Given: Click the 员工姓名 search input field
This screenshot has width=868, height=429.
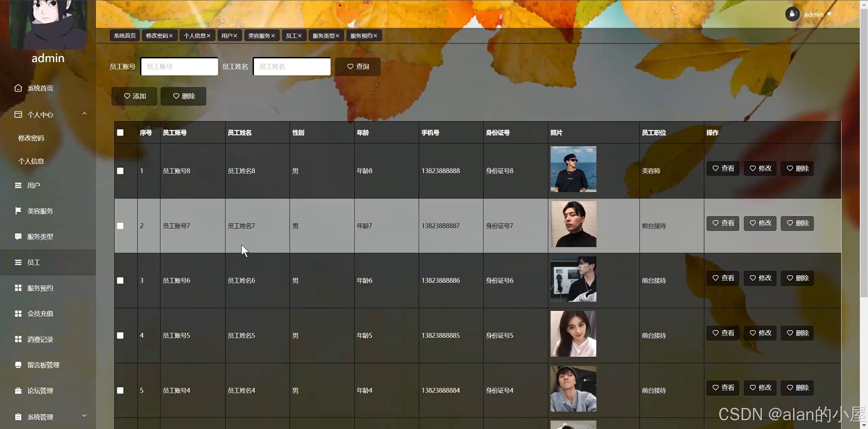Looking at the screenshot, I should [x=292, y=67].
